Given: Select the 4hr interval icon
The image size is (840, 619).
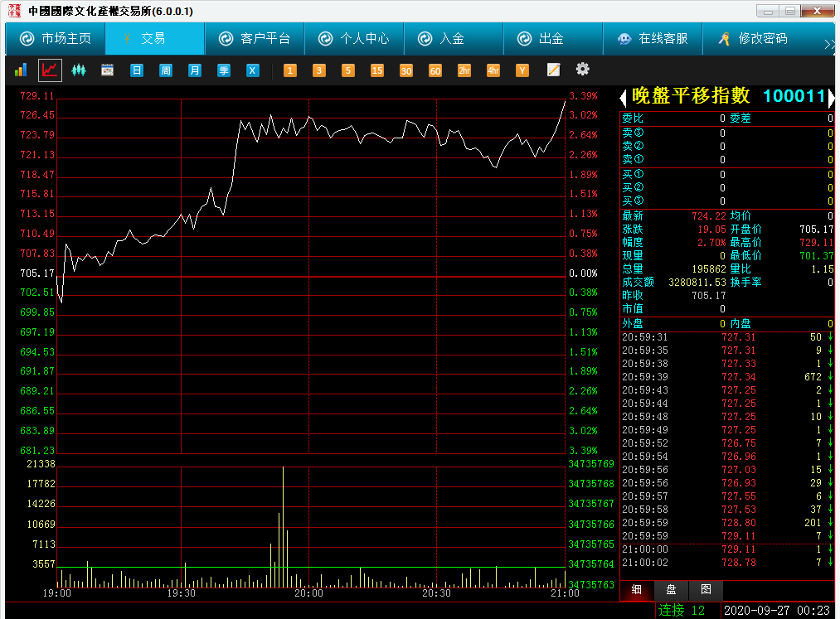Looking at the screenshot, I should pyautogui.click(x=493, y=70).
